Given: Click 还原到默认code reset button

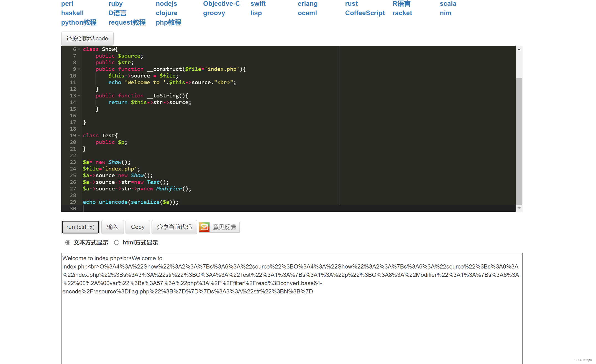Looking at the screenshot, I should (x=87, y=38).
